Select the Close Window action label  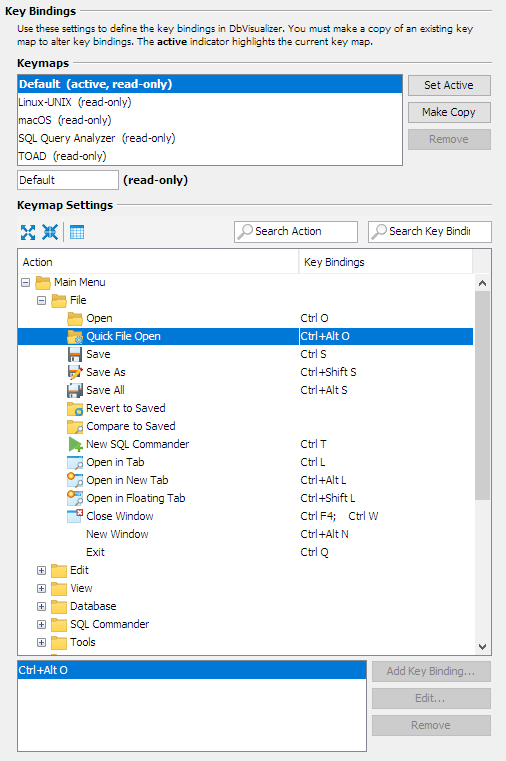[120, 516]
